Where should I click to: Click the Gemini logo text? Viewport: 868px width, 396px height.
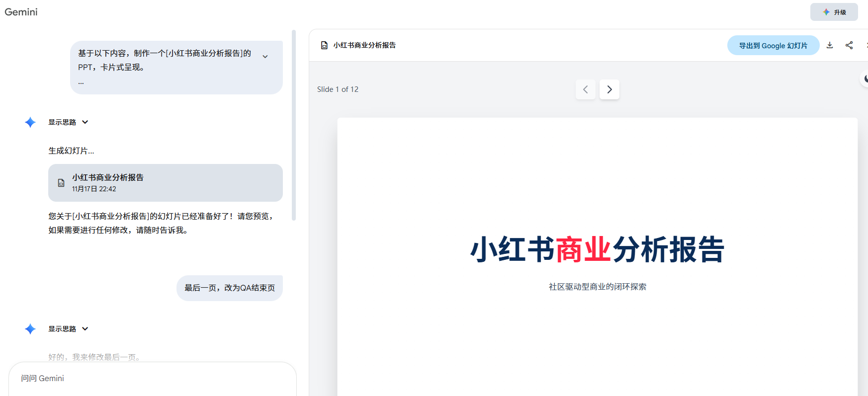[x=21, y=12]
